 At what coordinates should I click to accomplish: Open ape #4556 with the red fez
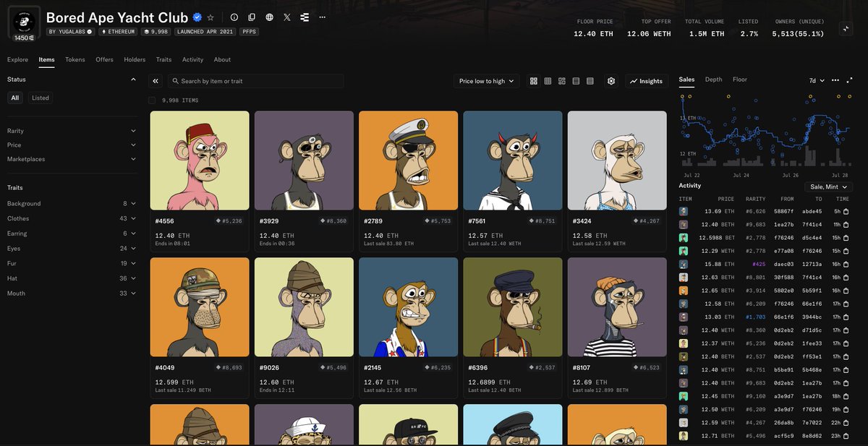[x=200, y=181]
